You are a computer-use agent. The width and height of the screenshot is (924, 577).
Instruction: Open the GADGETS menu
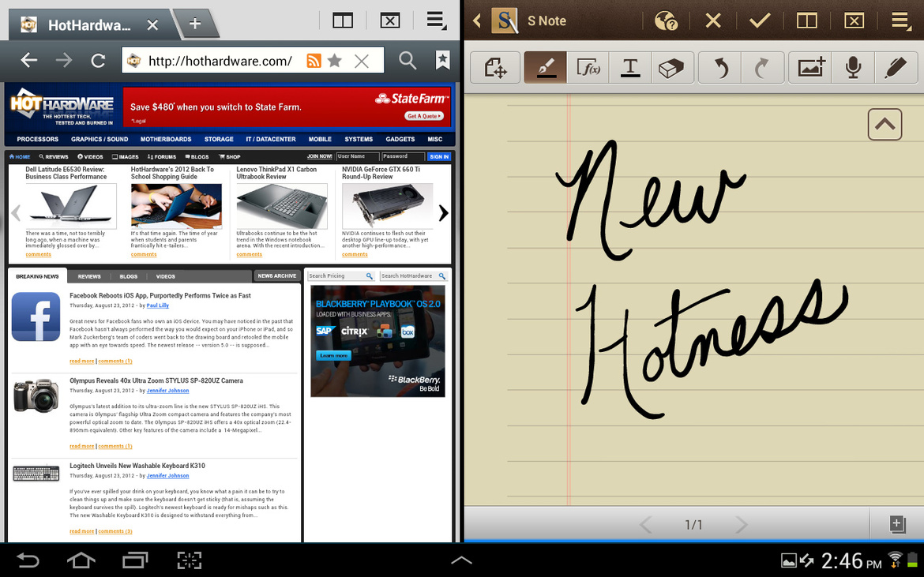(400, 140)
